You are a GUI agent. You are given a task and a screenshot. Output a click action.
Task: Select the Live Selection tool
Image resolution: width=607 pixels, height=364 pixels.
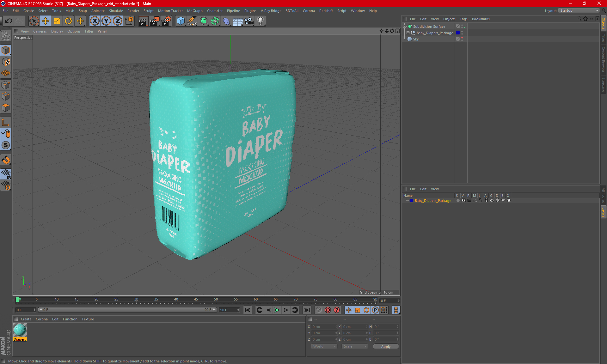click(x=34, y=21)
